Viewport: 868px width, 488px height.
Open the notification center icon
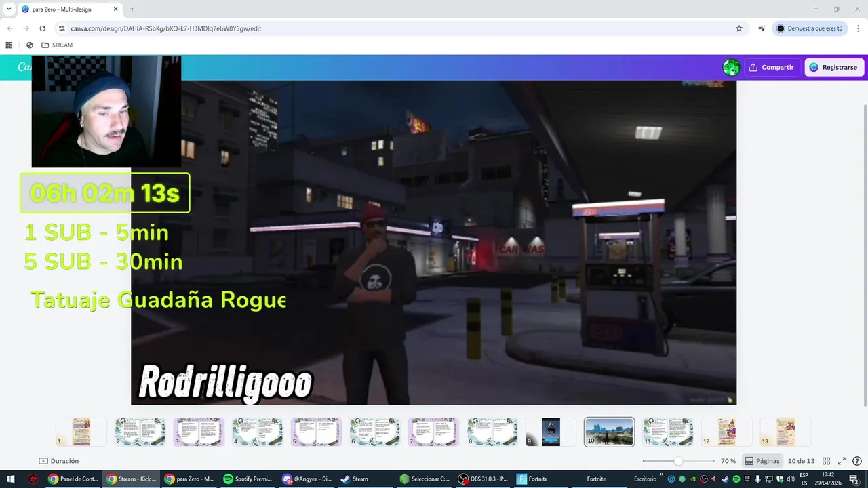854,479
